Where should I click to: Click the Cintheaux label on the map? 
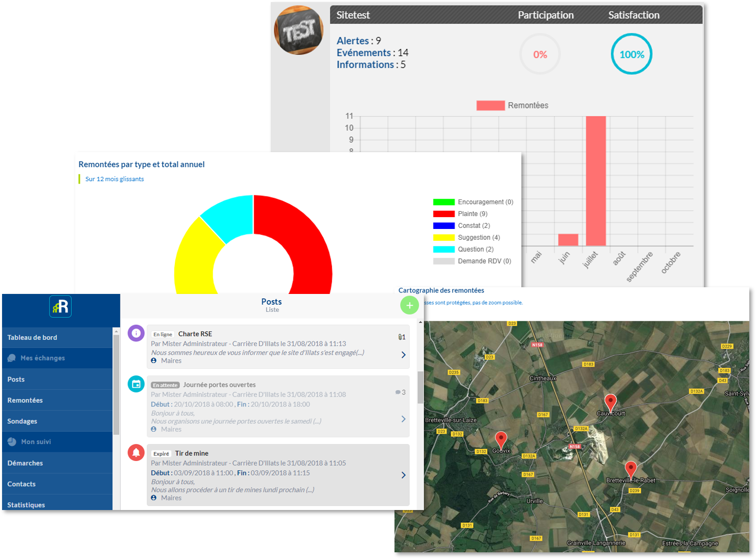(x=543, y=378)
